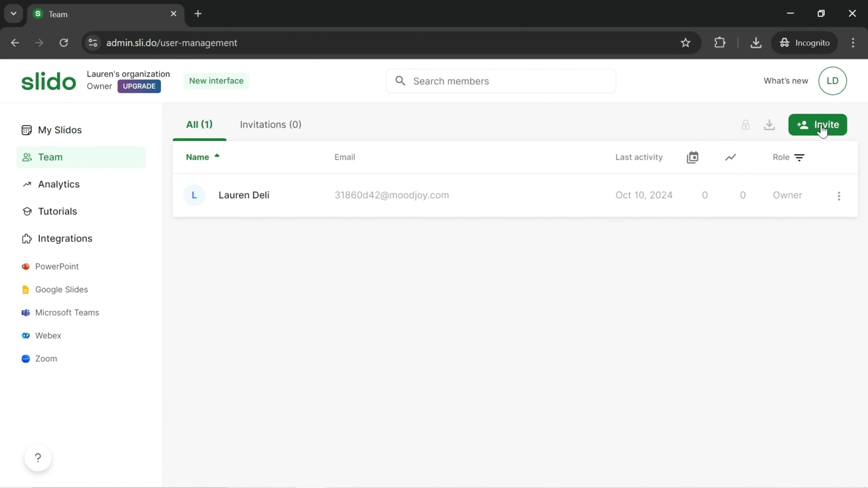Open Integrations section

coord(65,238)
